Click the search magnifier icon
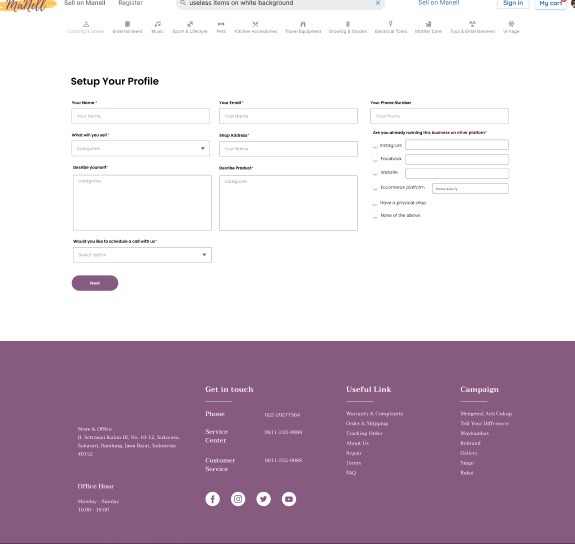The width and height of the screenshot is (575, 544). (183, 3)
